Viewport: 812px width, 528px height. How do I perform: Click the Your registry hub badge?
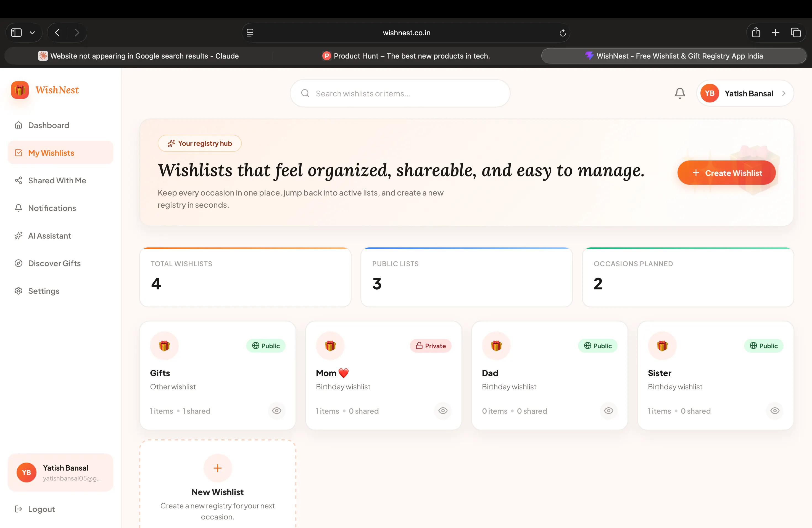click(x=200, y=143)
